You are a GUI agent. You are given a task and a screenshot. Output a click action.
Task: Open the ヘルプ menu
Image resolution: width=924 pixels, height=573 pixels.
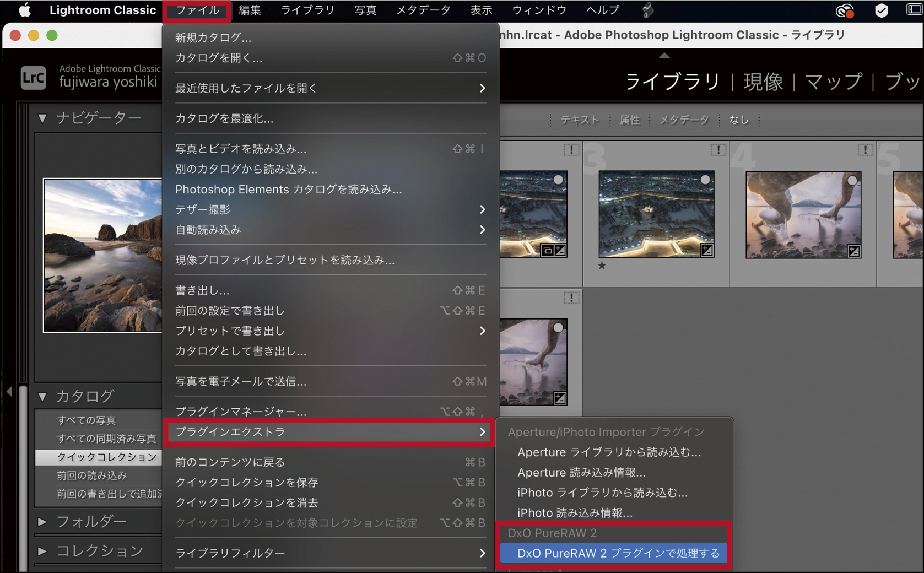[603, 10]
